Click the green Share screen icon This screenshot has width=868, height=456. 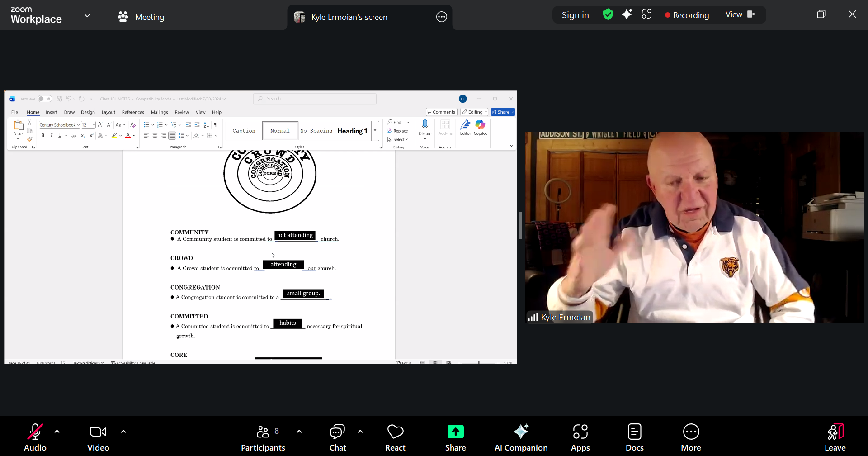(x=455, y=432)
